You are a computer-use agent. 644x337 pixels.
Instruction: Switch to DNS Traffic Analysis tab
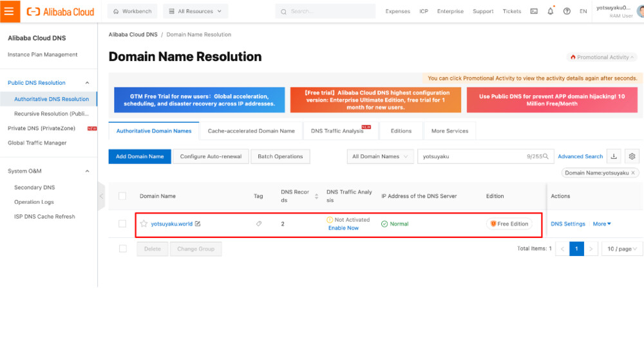tap(341, 131)
